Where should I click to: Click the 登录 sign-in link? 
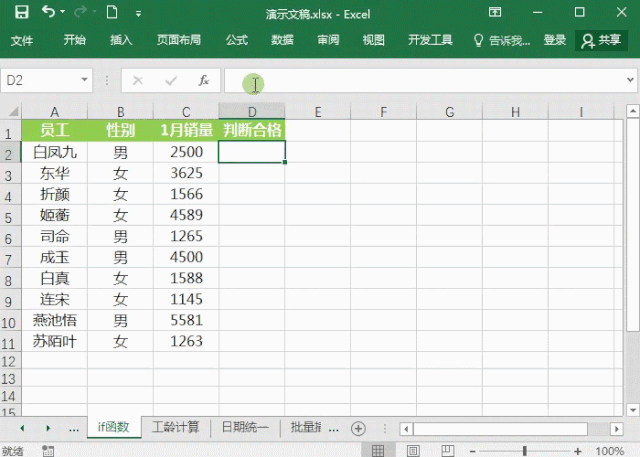click(555, 40)
